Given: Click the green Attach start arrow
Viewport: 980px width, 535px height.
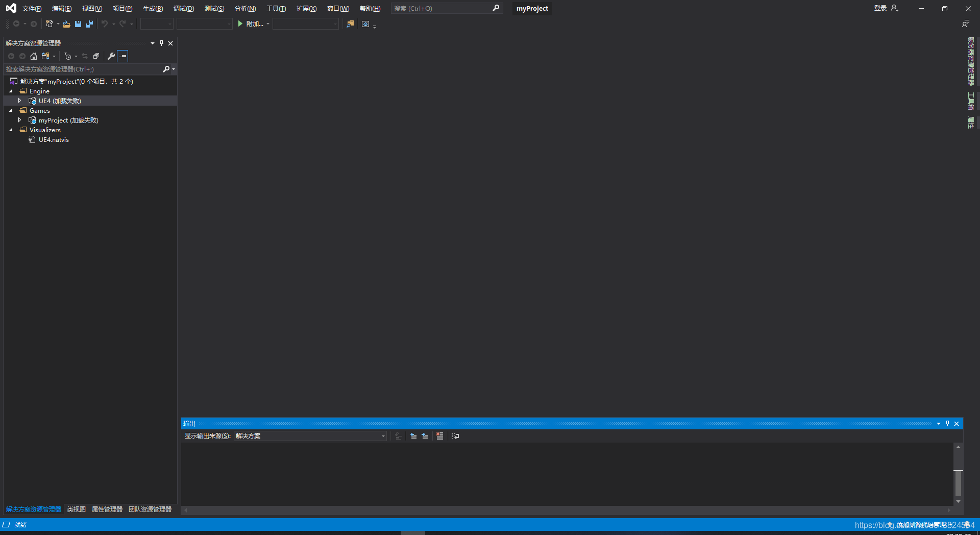Looking at the screenshot, I should click(240, 24).
